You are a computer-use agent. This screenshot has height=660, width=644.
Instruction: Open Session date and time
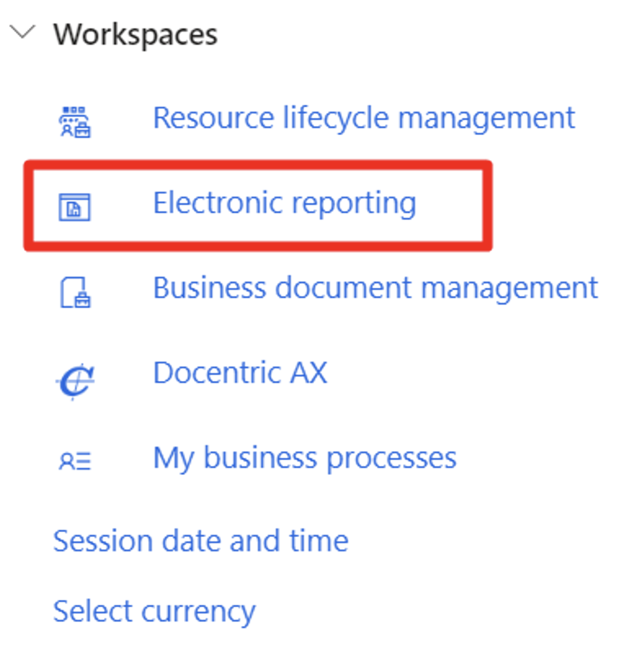tap(201, 541)
